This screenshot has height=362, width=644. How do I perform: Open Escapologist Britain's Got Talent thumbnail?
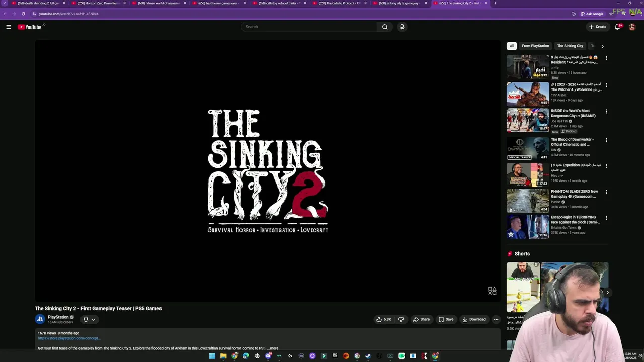(x=528, y=227)
